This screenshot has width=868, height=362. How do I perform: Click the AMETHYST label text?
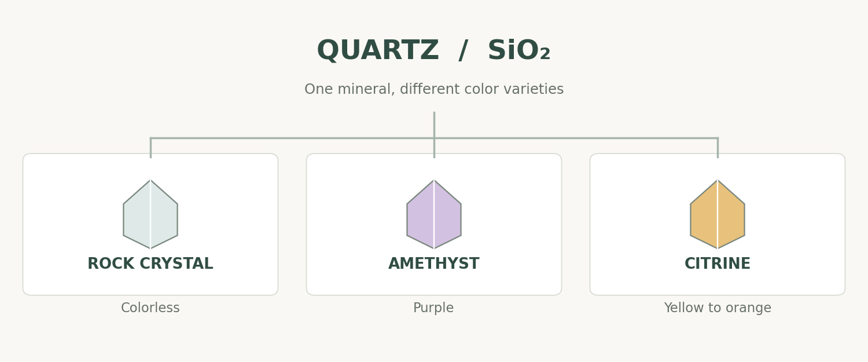click(x=434, y=264)
